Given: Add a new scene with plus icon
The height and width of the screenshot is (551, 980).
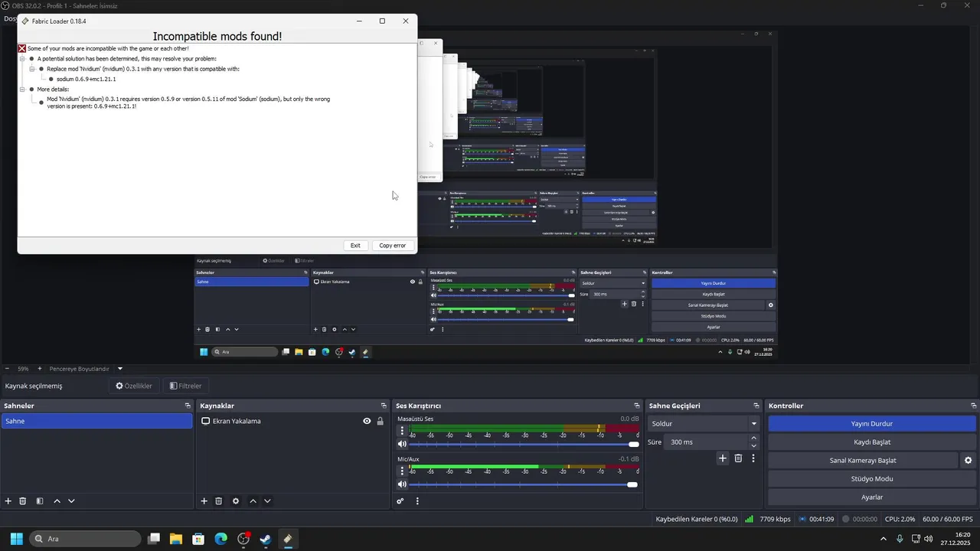Looking at the screenshot, I should (x=8, y=501).
